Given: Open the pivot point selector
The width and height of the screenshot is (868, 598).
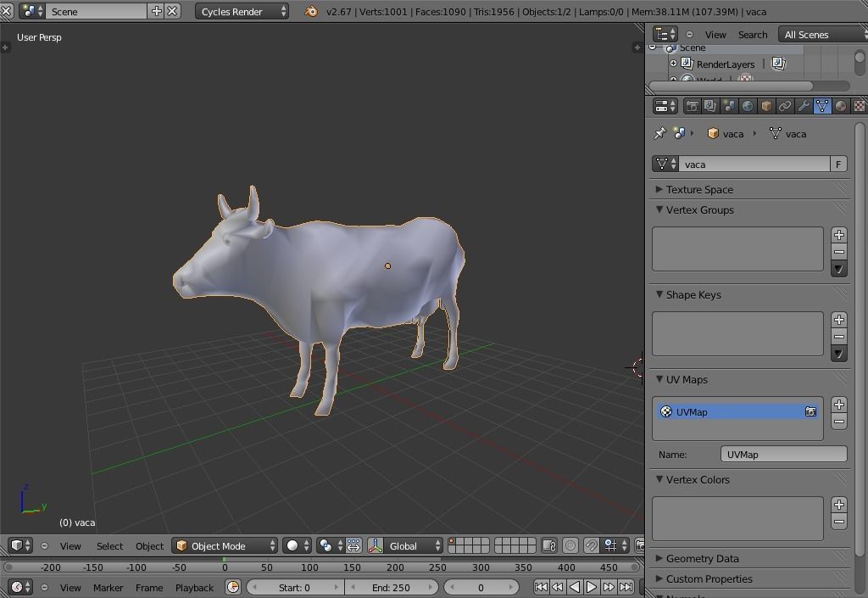Looking at the screenshot, I should pyautogui.click(x=331, y=546).
